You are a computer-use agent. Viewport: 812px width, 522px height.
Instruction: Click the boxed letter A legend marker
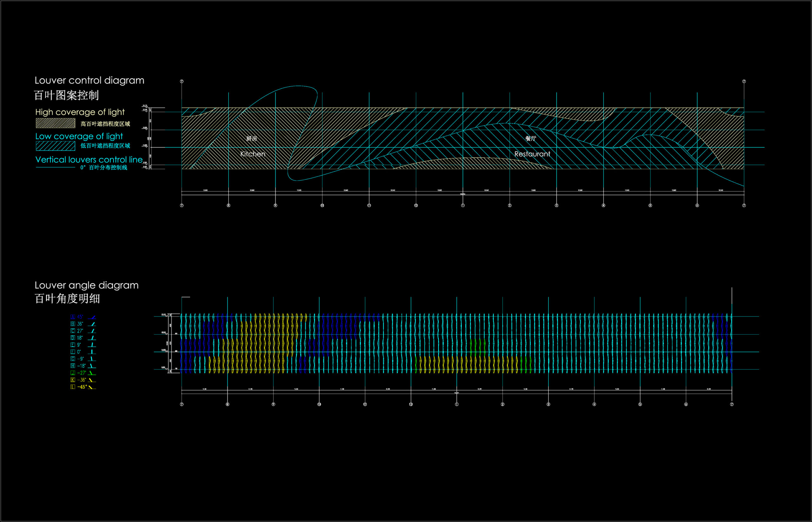pos(73,317)
